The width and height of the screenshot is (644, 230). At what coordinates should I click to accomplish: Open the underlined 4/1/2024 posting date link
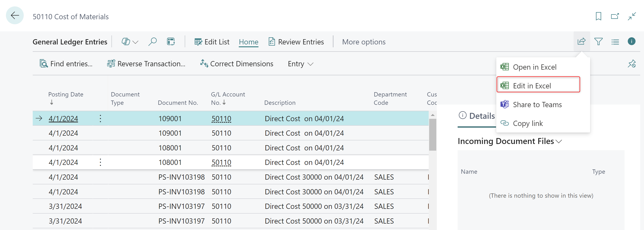click(x=63, y=119)
